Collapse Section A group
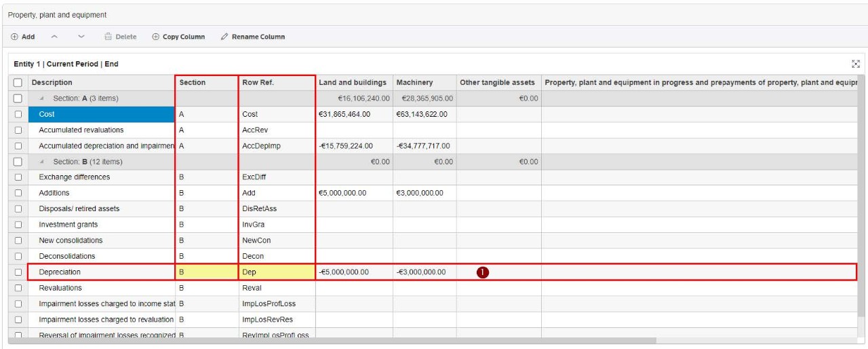The image size is (868, 349). 42,98
